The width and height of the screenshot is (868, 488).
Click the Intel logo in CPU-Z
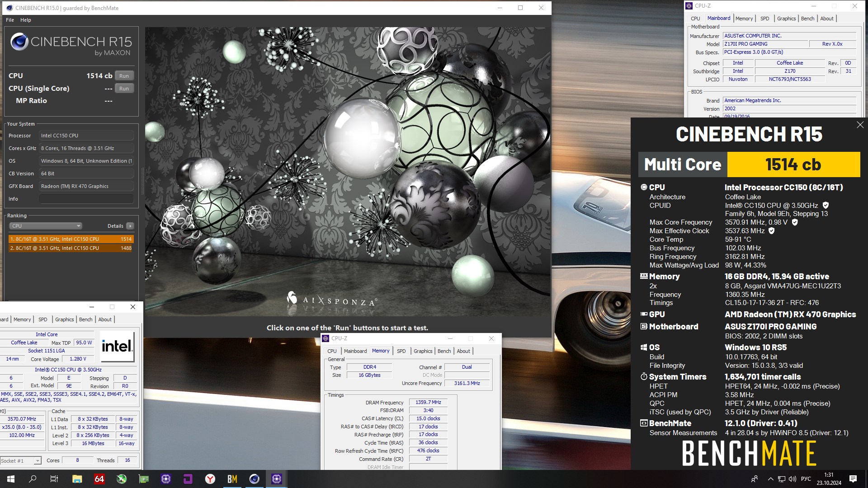117,347
